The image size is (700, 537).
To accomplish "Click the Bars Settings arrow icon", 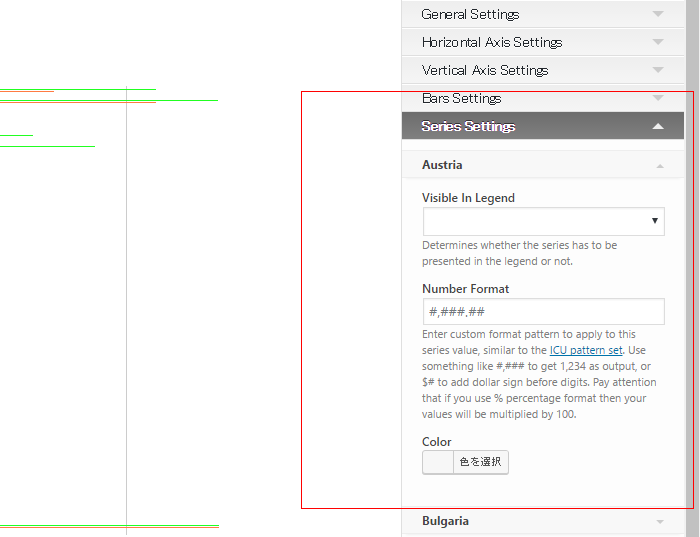I will point(658,98).
